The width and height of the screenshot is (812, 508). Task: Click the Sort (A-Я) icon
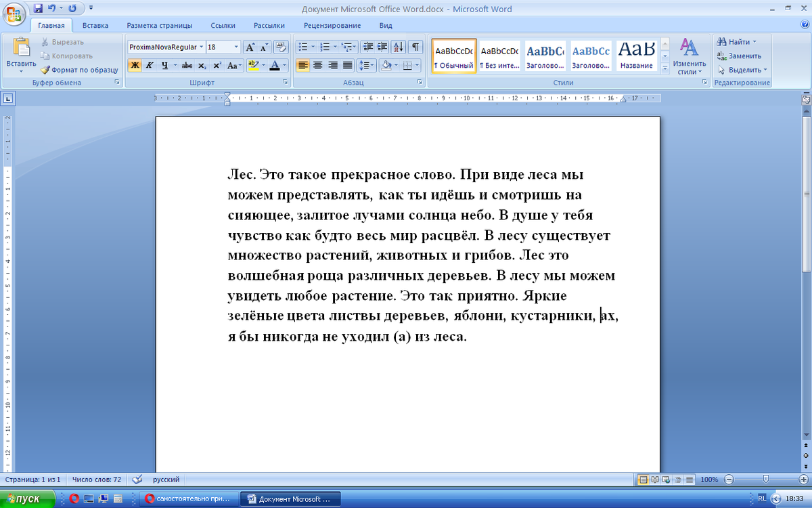point(399,47)
